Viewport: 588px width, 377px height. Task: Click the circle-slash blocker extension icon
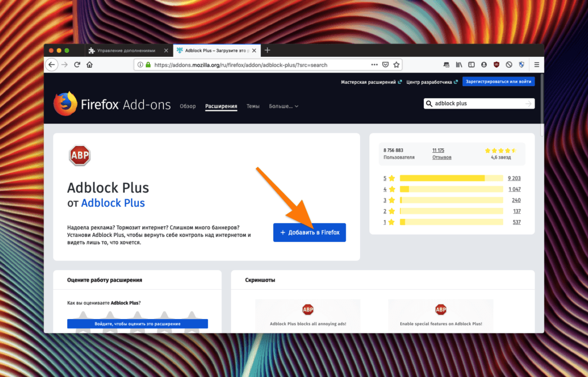pos(509,64)
